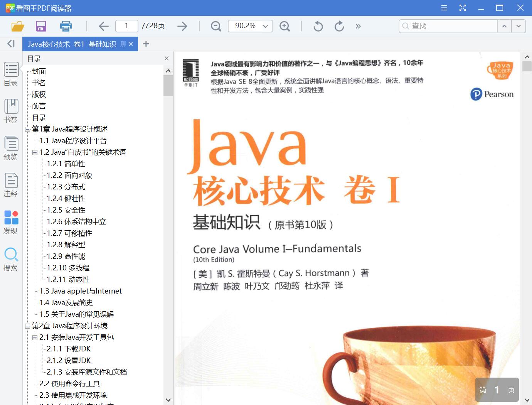This screenshot has height=405, width=532.
Task: Open section 1.2.8 解释型
Action: point(66,245)
